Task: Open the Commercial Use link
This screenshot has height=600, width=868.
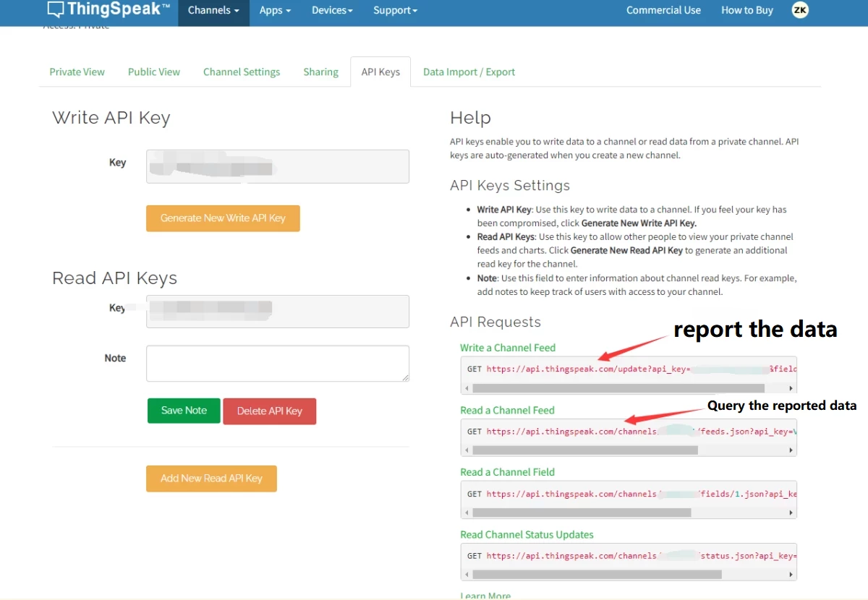Action: (x=663, y=10)
